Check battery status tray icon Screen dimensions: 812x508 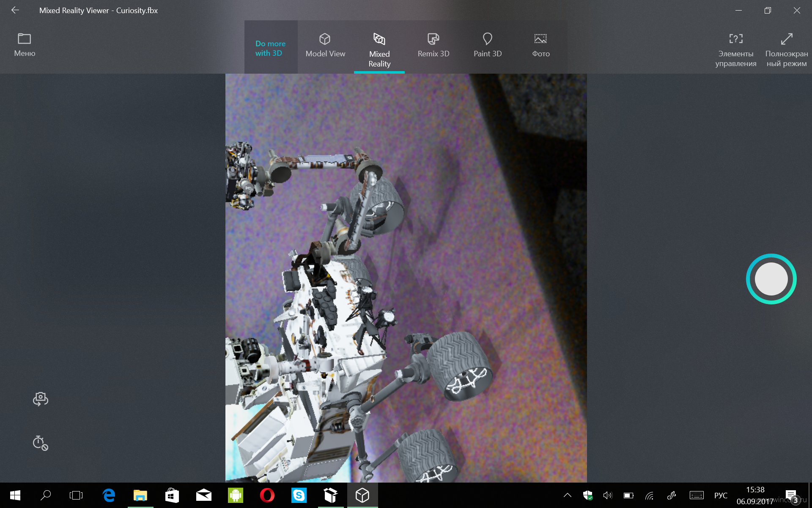pyautogui.click(x=628, y=495)
